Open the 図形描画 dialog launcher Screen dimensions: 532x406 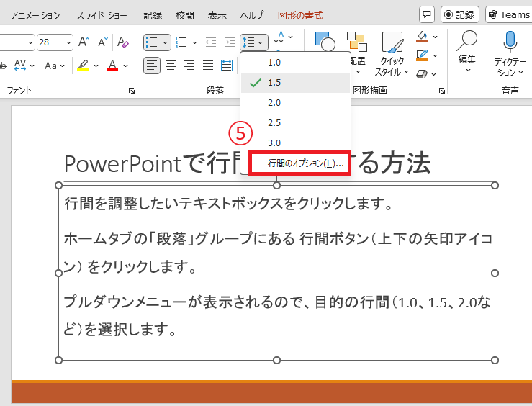[442, 91]
